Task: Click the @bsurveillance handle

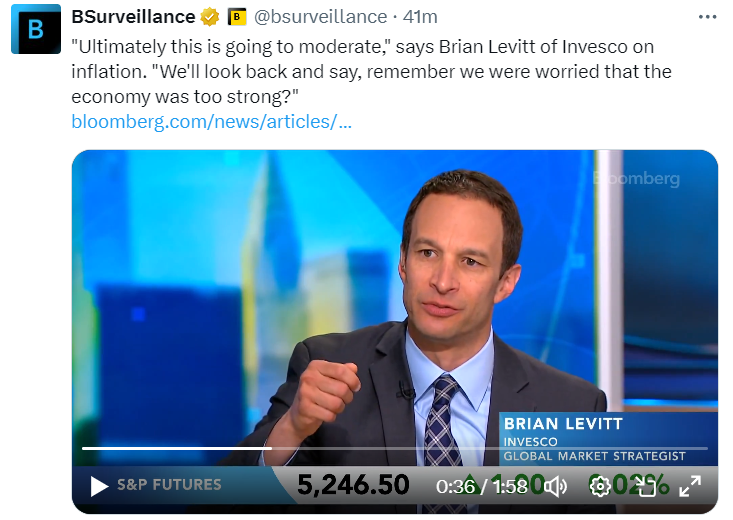Action: point(321,17)
